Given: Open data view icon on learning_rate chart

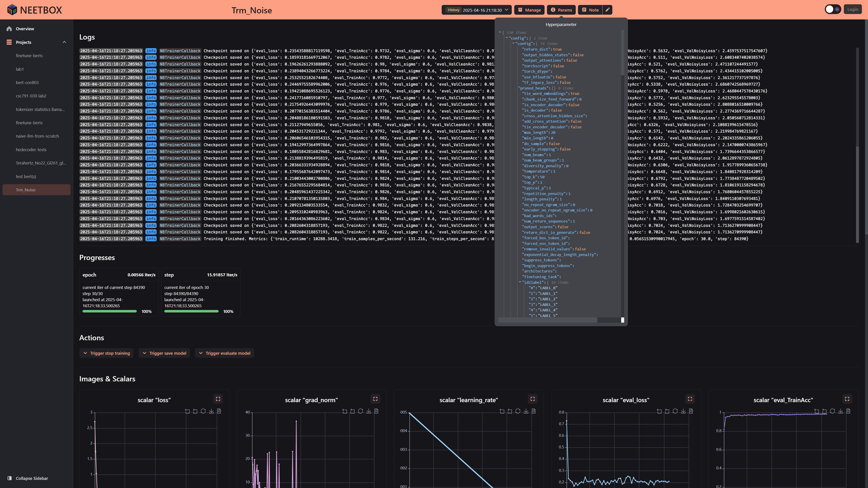Looking at the screenshot, I should point(534,411).
